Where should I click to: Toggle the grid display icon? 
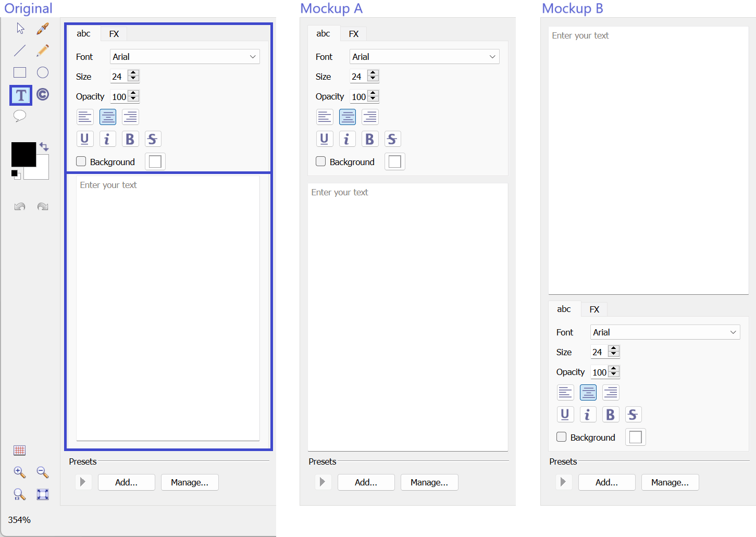[20, 450]
